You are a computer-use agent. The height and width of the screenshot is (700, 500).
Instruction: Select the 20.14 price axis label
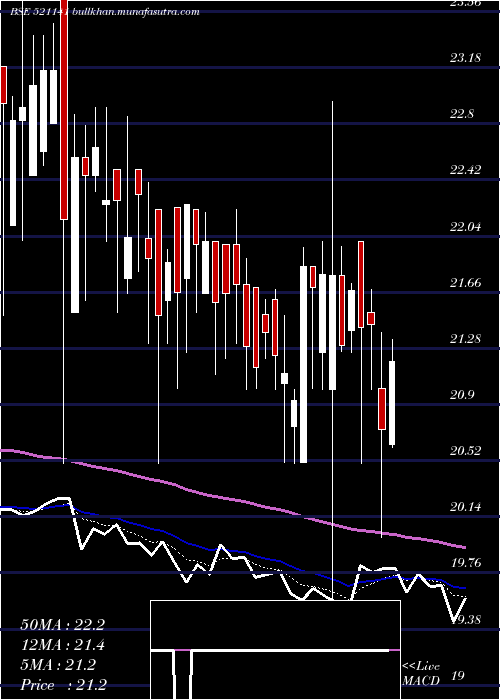pos(465,507)
